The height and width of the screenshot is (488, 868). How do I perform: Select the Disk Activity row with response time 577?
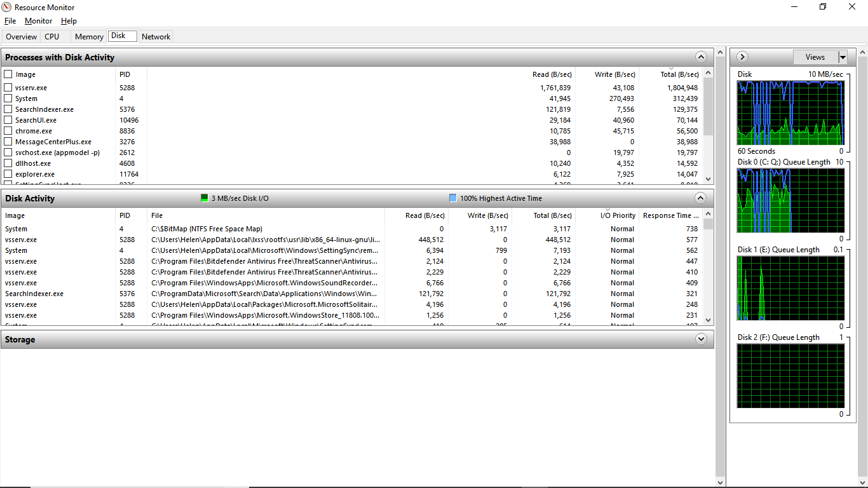(x=351, y=240)
